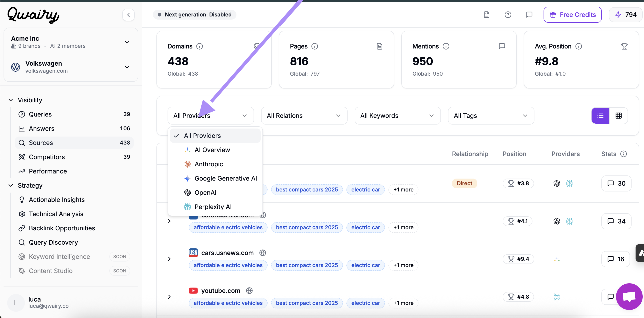Open Backlink Opportunities in sidebar
The width and height of the screenshot is (644, 318).
[x=74, y=228]
